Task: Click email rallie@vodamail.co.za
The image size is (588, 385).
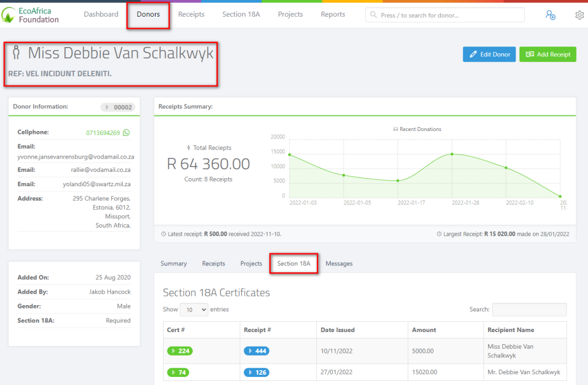Action: (x=100, y=170)
